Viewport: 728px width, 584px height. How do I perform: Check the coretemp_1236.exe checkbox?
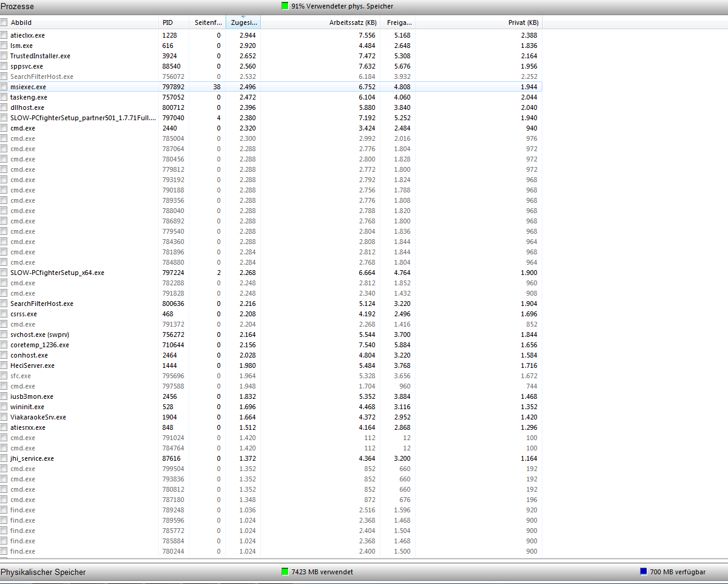pos(4,345)
